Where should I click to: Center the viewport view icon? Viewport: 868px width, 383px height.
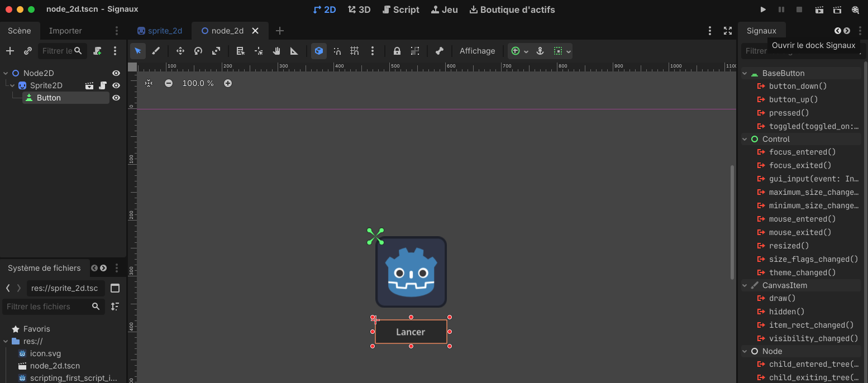[x=149, y=83]
